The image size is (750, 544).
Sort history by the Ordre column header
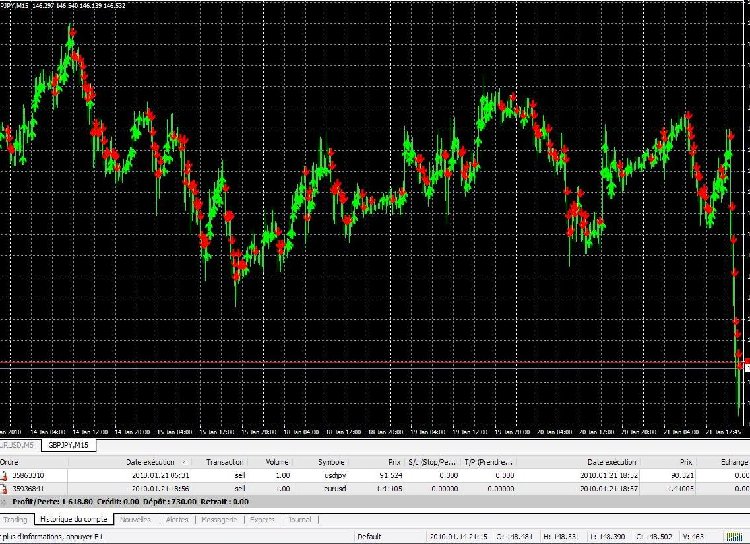pyautogui.click(x=10, y=462)
